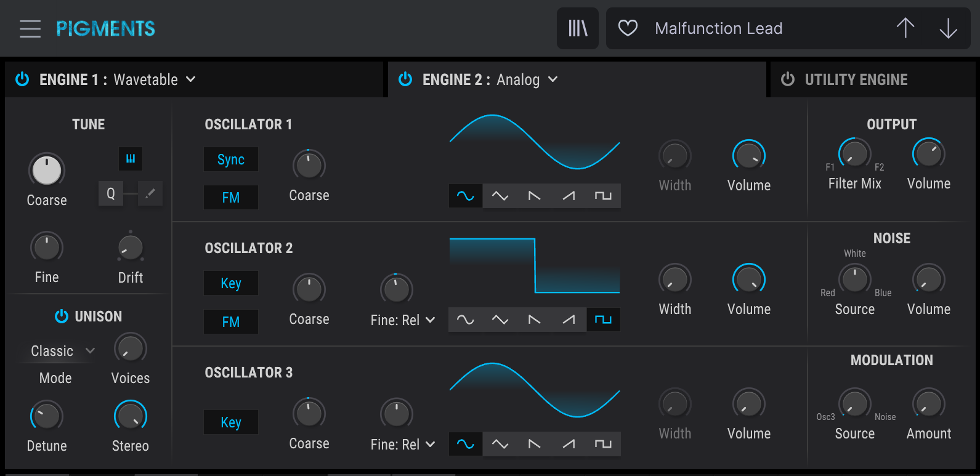
Task: Load previous preset with up arrow
Action: (x=905, y=28)
